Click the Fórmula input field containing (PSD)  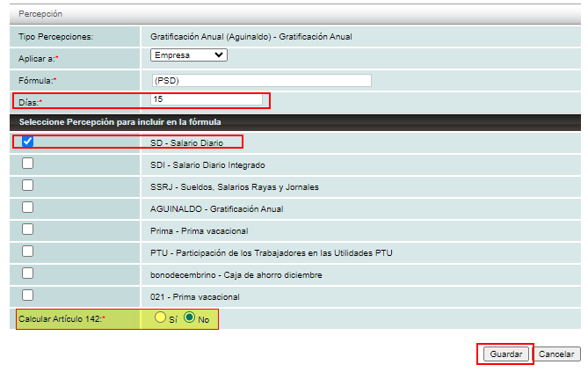tap(261, 80)
